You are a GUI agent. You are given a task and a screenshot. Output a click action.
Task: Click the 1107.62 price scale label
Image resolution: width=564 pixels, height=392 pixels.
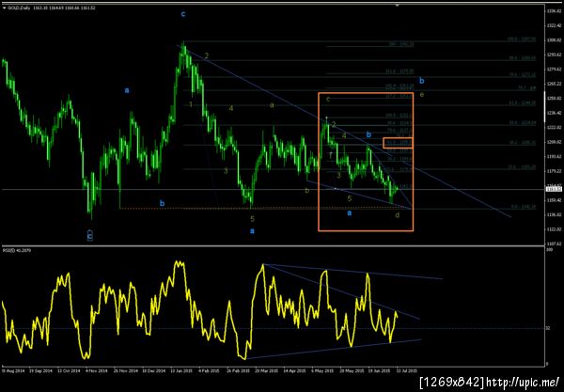click(x=554, y=243)
